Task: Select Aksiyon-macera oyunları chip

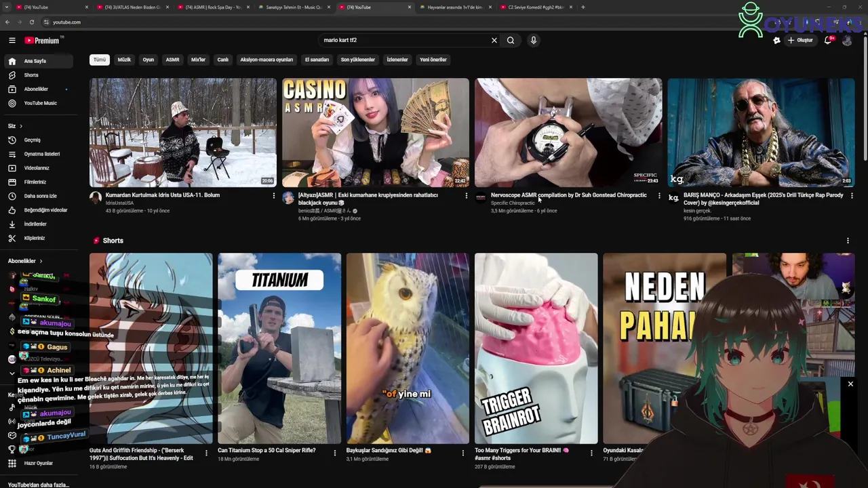Action: 267,60
